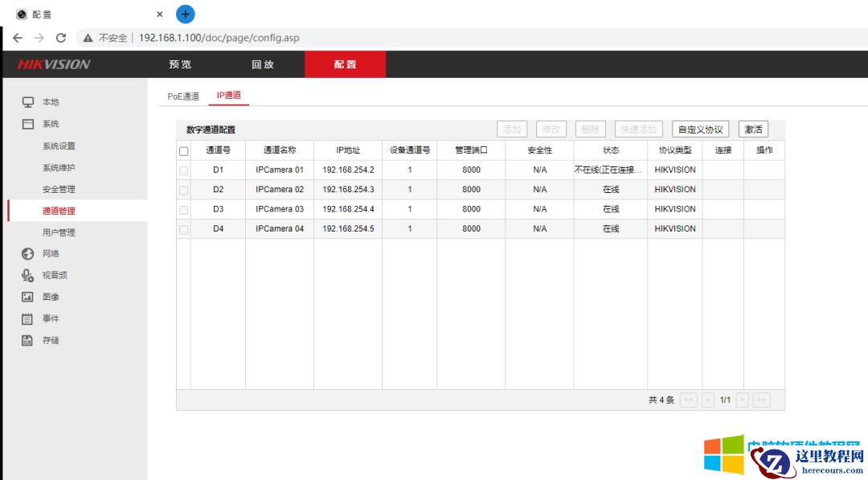Image resolution: width=868 pixels, height=480 pixels.
Task: Click the 视音频 microphone icon
Action: (27, 275)
